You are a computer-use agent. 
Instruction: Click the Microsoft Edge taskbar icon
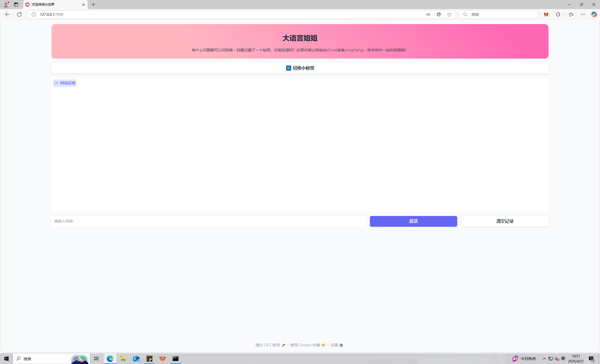click(110, 359)
